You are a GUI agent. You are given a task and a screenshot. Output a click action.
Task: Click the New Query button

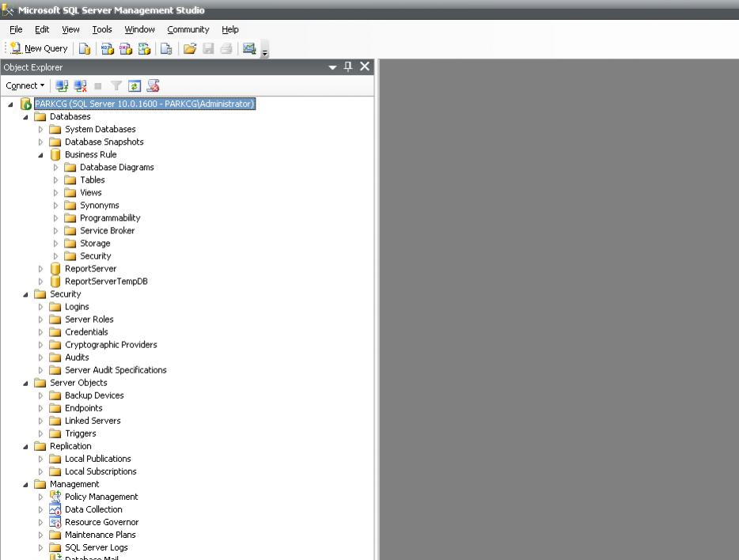(x=39, y=48)
